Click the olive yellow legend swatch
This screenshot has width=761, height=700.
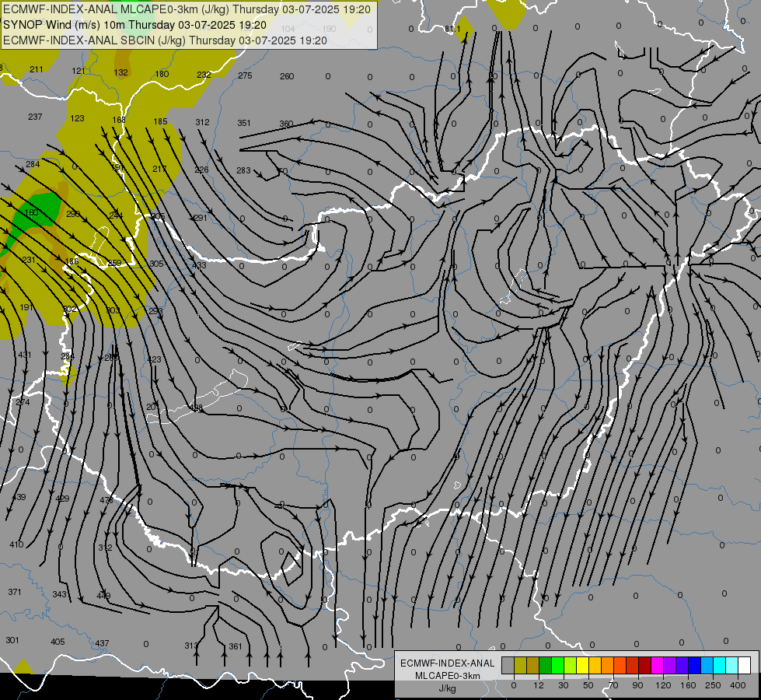520,666
